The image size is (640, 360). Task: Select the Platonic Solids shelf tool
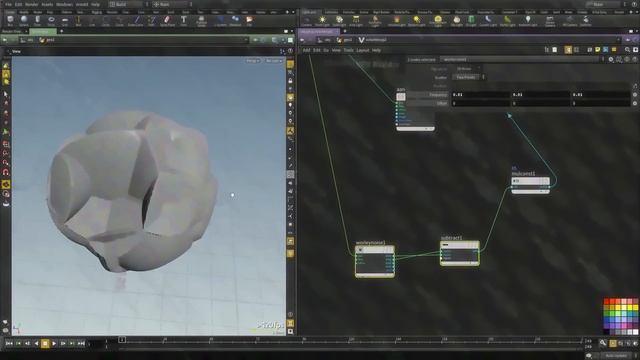coord(201,20)
